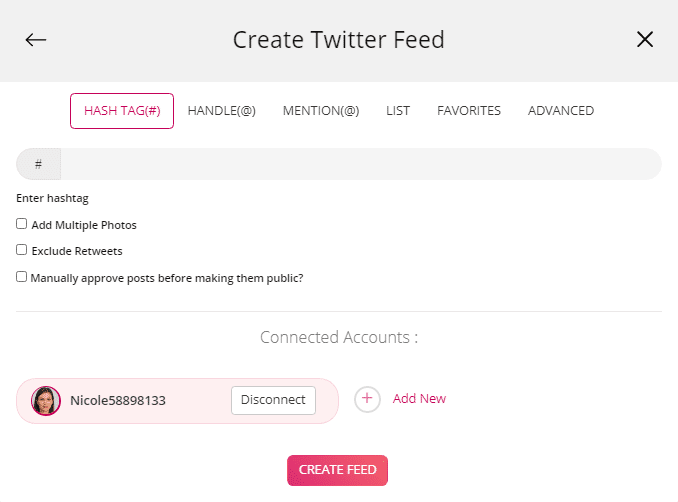Click Nicole58898133's profile avatar
The image size is (678, 502).
(46, 401)
